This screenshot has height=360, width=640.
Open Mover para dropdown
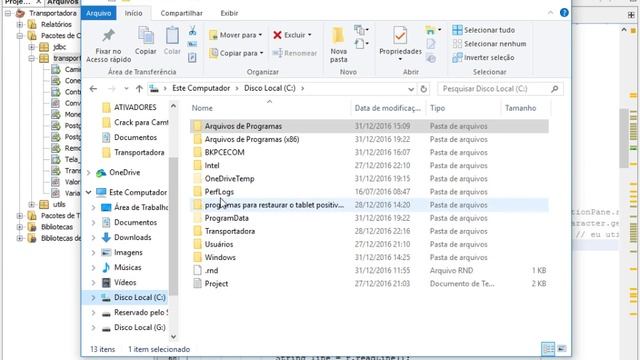click(236, 35)
